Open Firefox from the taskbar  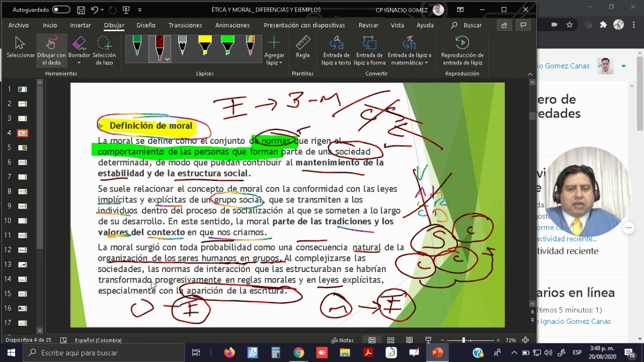pyautogui.click(x=229, y=352)
